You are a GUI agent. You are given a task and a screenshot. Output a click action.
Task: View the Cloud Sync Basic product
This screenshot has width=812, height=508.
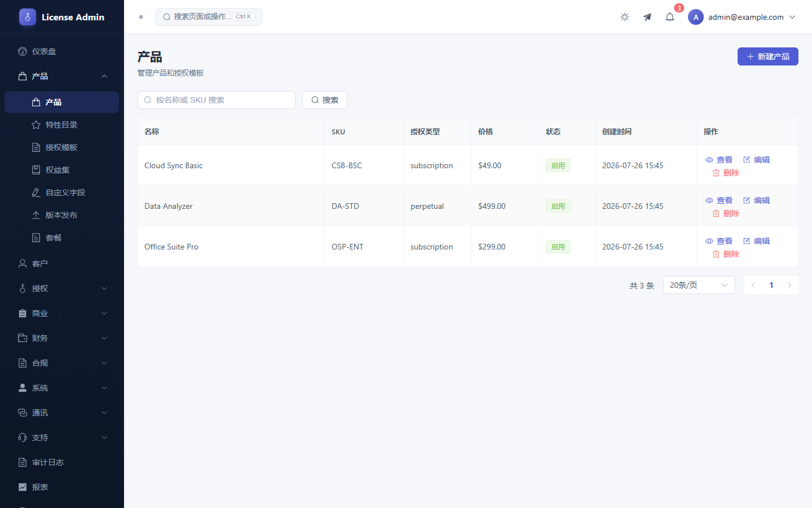[719, 160]
